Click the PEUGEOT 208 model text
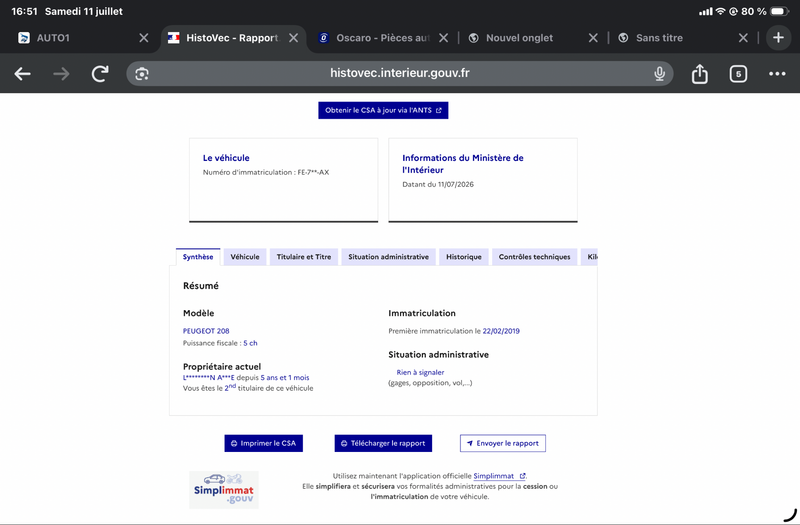 (x=206, y=331)
